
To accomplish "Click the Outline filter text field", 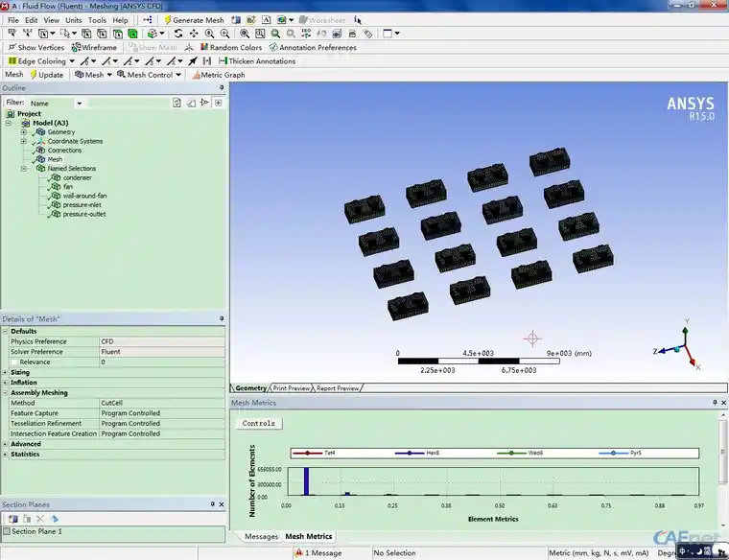I will pos(128,104).
